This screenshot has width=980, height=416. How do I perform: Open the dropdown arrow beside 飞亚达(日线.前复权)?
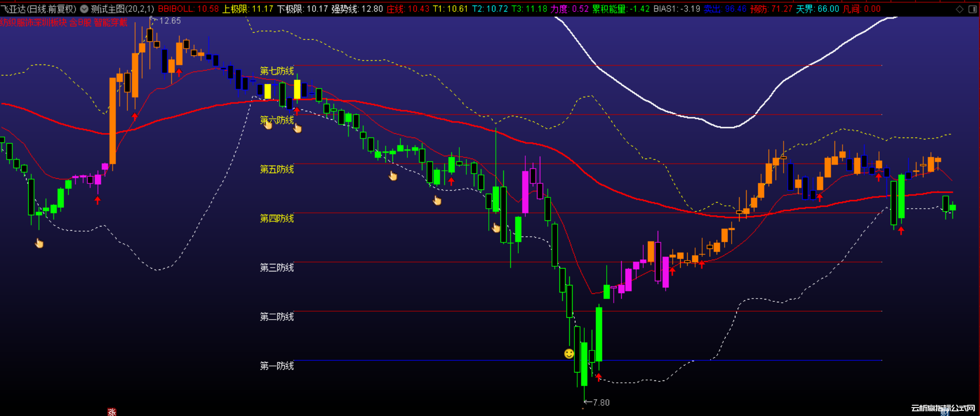tap(84, 9)
